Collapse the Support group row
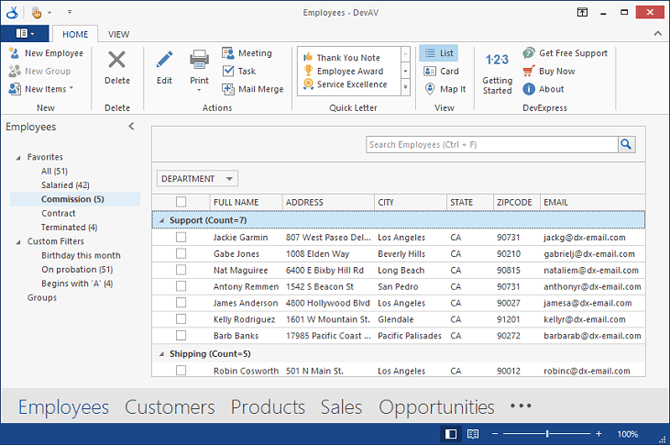Viewport: 670px width, 445px height. (162, 220)
